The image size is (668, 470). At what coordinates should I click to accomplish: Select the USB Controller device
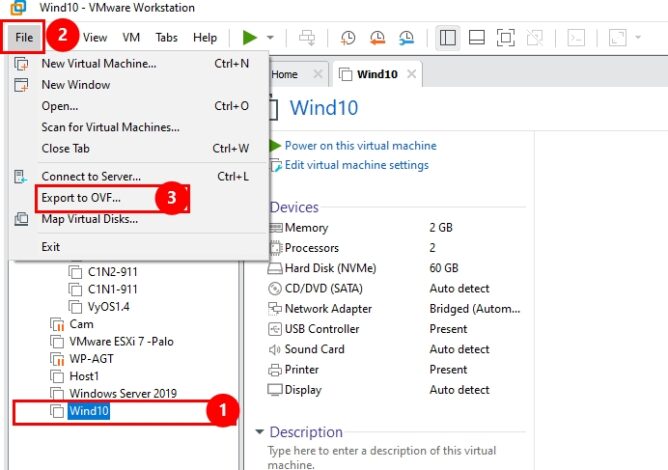[396, 329]
